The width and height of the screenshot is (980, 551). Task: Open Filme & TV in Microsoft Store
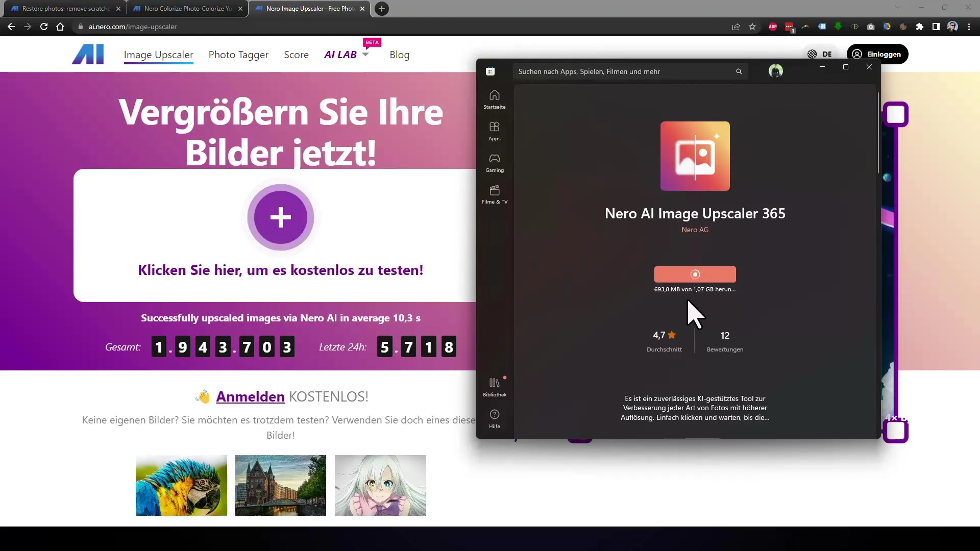pyautogui.click(x=495, y=194)
